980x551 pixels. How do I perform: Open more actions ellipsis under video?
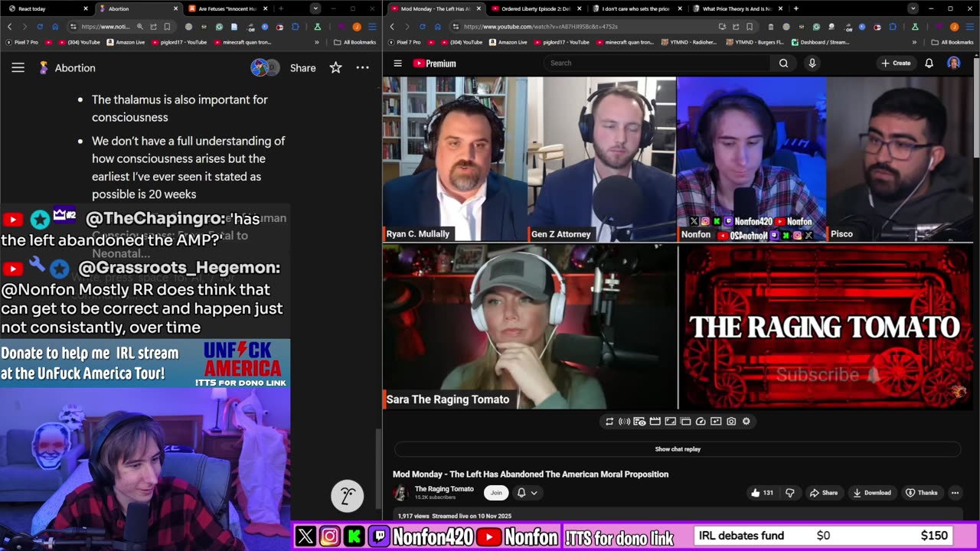pyautogui.click(x=955, y=493)
